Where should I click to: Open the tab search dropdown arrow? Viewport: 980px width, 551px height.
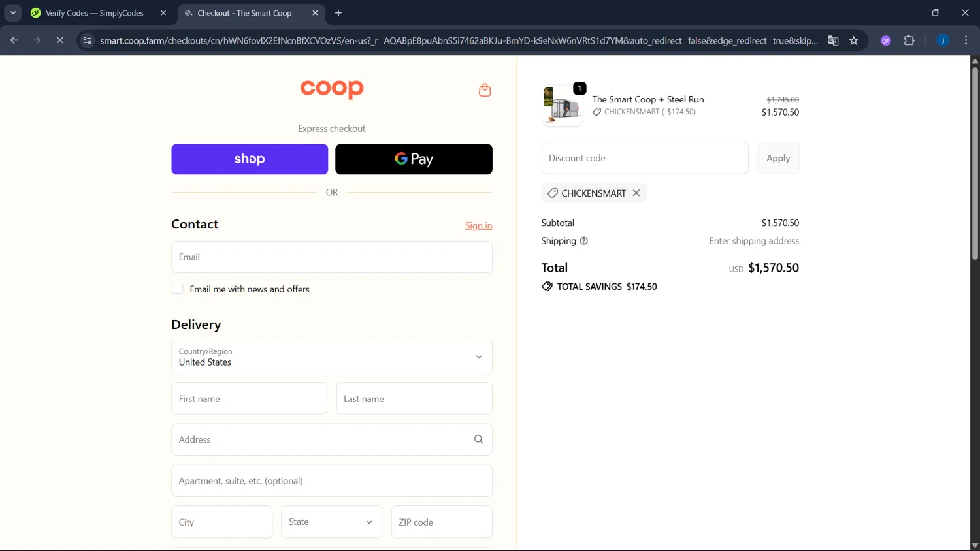coord(13,13)
